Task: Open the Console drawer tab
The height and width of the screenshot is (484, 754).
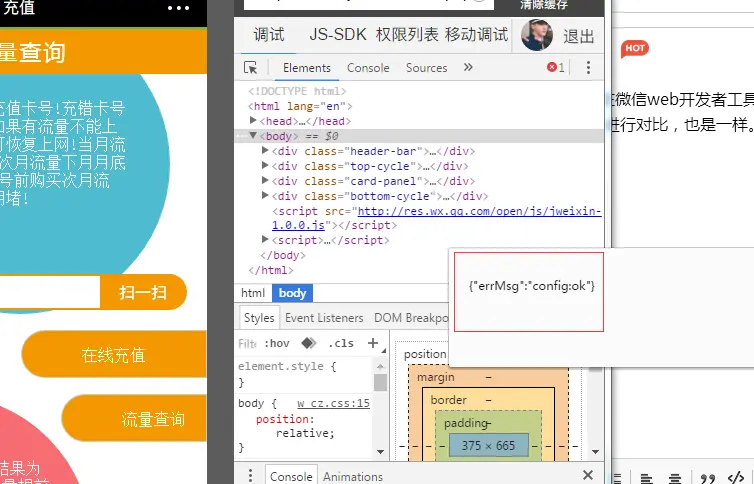Action: point(291,476)
